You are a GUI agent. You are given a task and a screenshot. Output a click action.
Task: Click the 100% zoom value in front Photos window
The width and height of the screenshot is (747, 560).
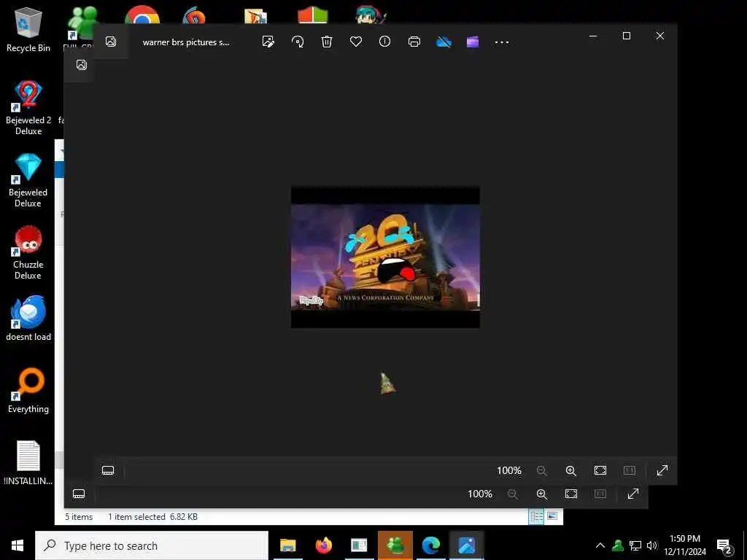coord(508,471)
